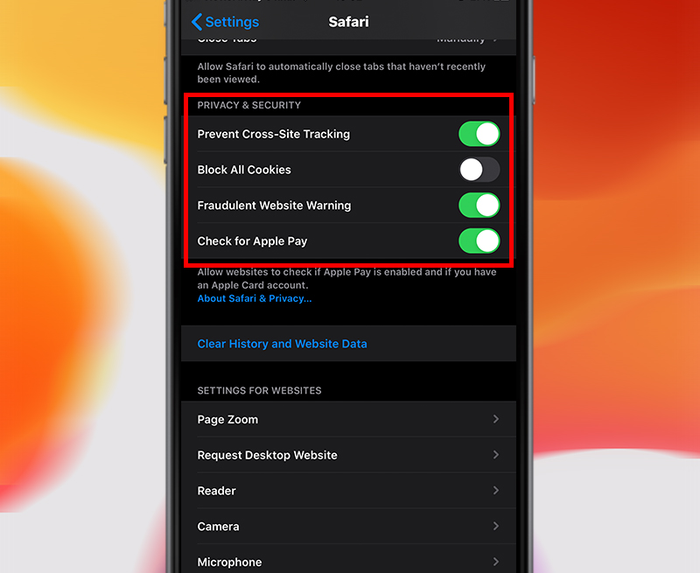
Task: Select the Safari title in navigation bar
Action: tap(349, 22)
